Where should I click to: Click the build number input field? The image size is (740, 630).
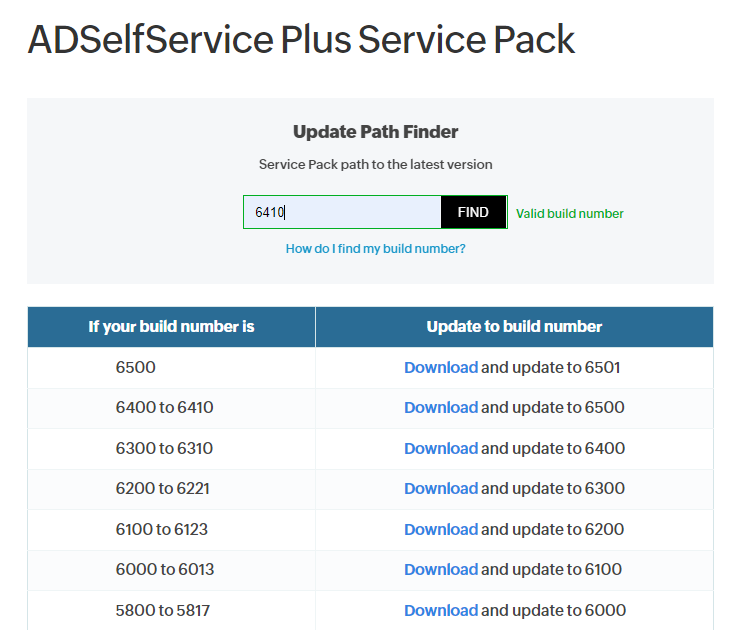click(x=342, y=212)
